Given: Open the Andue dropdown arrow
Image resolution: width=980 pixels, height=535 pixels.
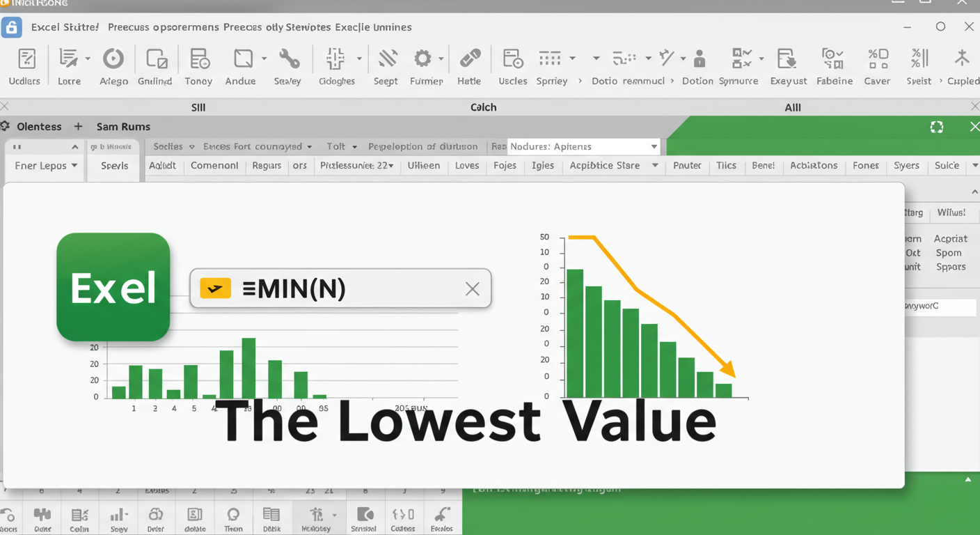Looking at the screenshot, I should (264, 59).
